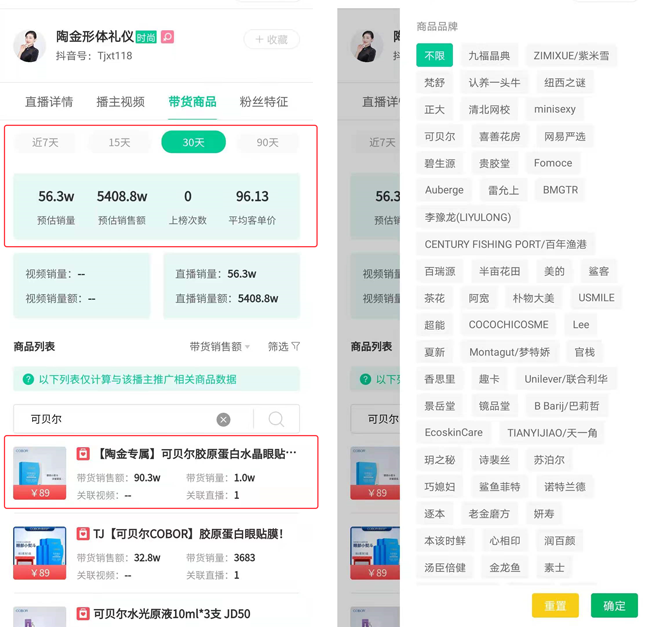Select the 15天 time range

(119, 143)
